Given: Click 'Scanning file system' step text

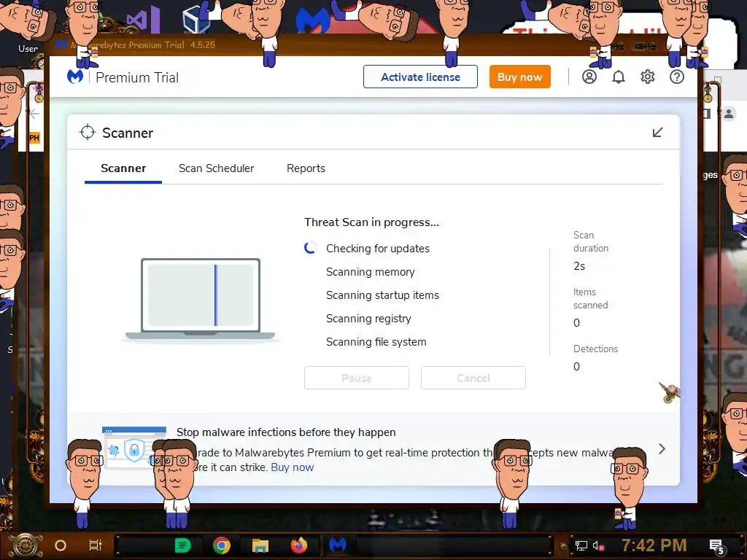Looking at the screenshot, I should pyautogui.click(x=376, y=342).
